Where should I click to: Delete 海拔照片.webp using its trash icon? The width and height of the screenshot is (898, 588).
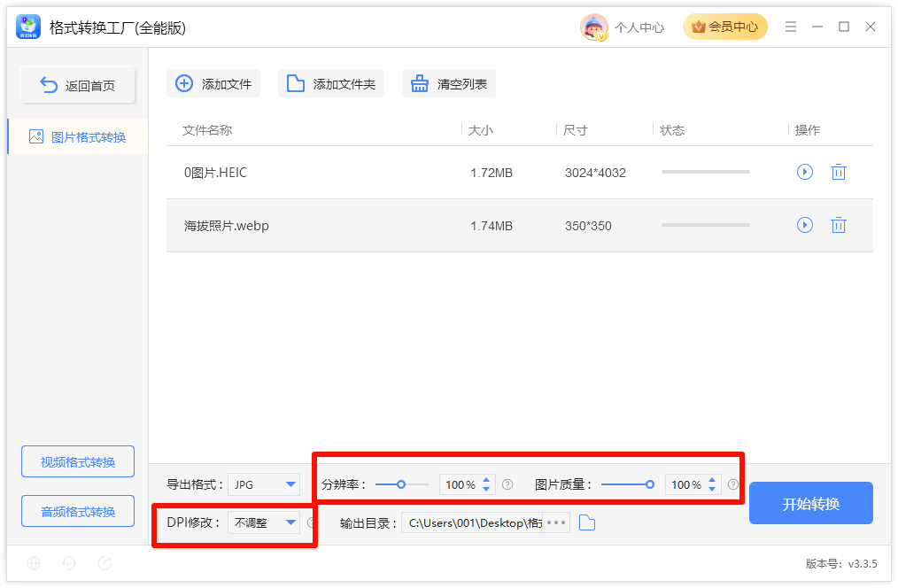839,225
